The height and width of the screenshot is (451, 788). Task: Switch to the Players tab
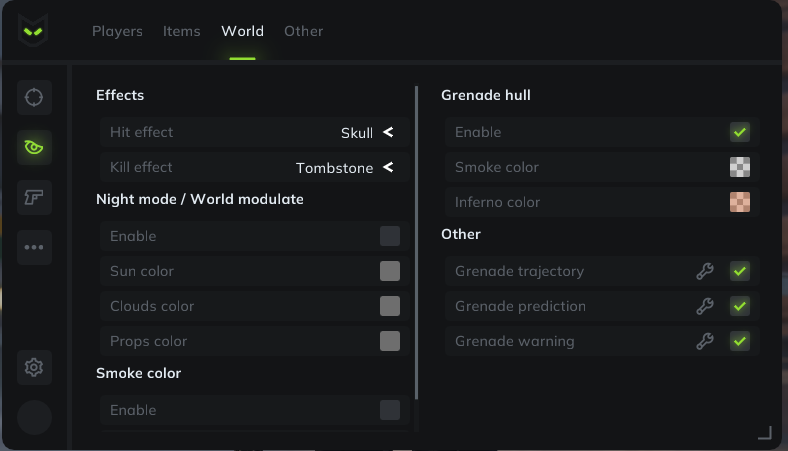click(117, 31)
